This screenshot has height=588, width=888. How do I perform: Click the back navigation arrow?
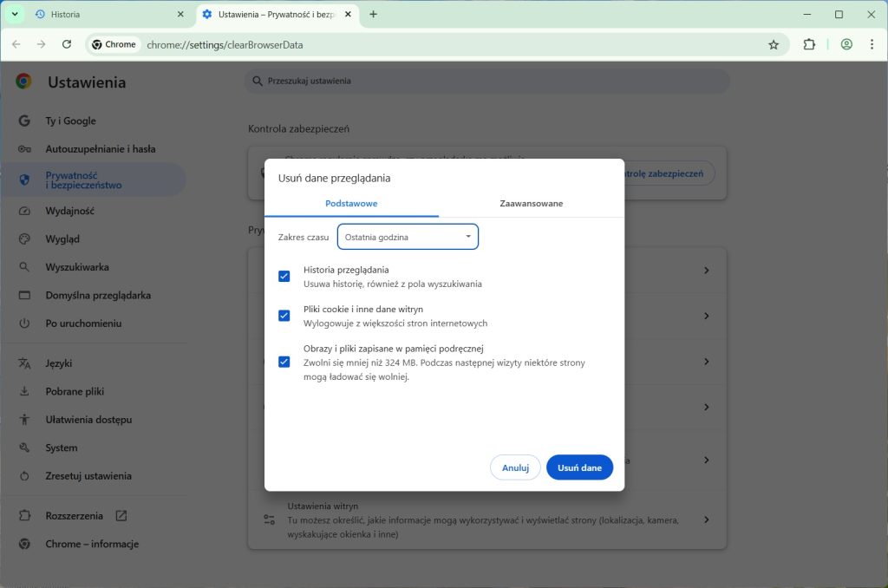tap(16, 44)
